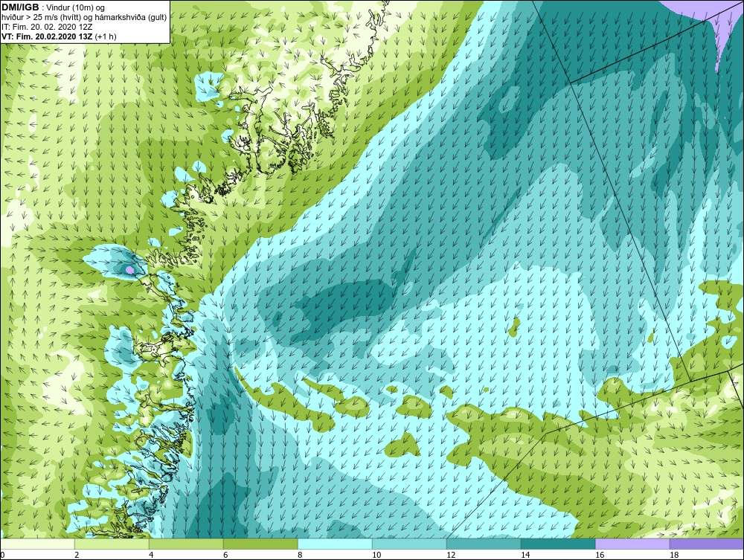Click the 6-8 m/s olive green legend swatch
The width and height of the screenshot is (744, 560).
(260, 544)
